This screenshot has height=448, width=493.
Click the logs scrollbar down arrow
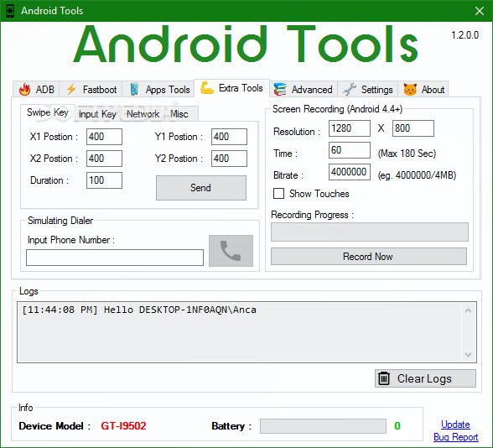468,354
